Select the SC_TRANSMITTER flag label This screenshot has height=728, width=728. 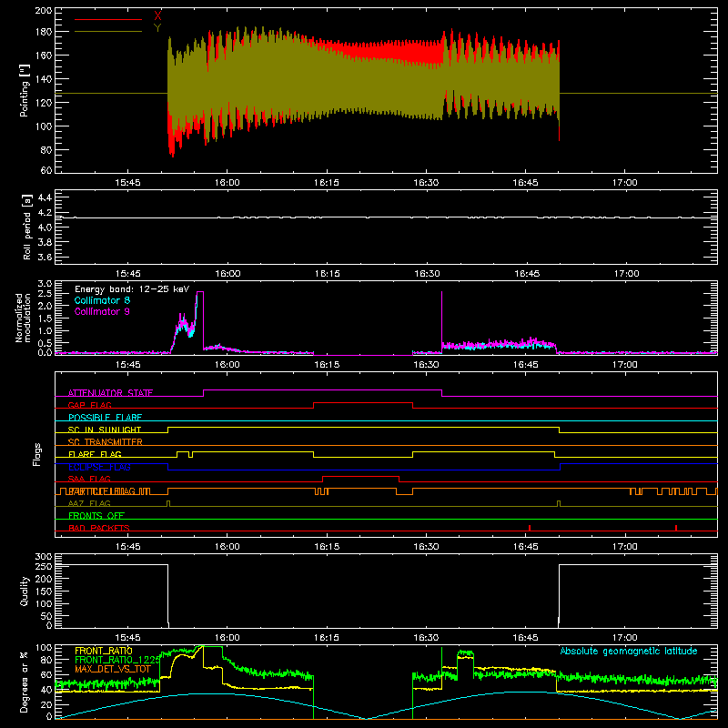pos(105,442)
